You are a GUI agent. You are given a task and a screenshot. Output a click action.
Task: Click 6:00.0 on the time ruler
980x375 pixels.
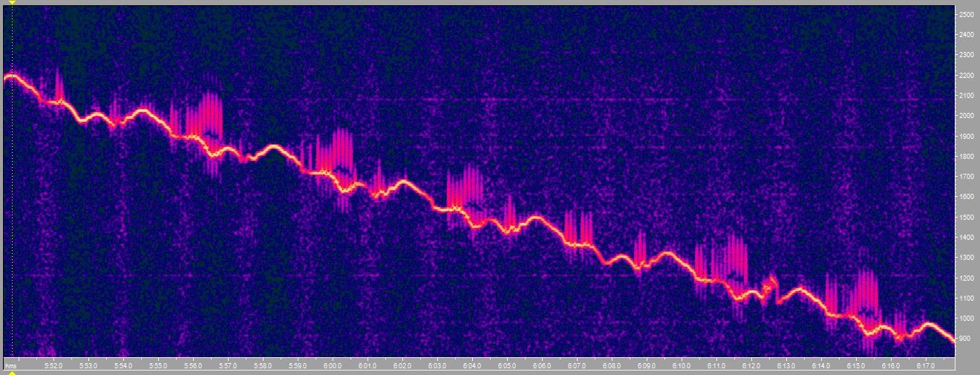(x=333, y=366)
